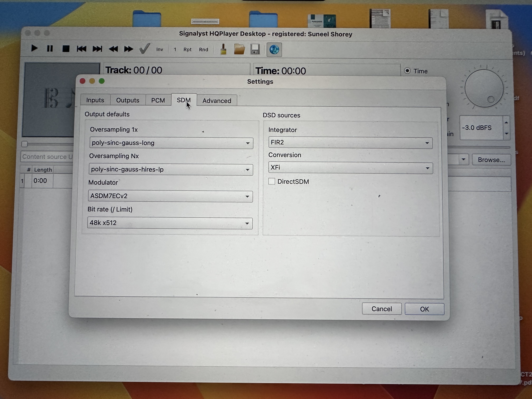Click the clear playlist brush icon

point(223,49)
